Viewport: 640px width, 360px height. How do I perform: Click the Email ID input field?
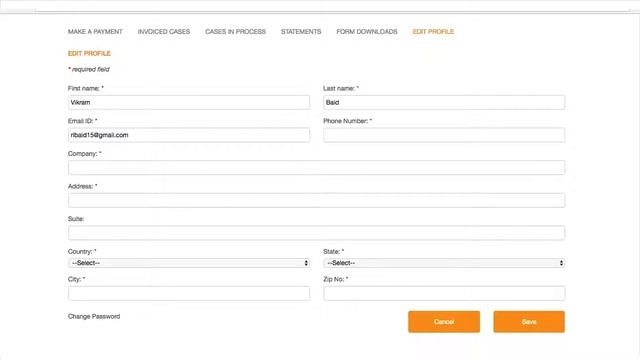(x=189, y=135)
